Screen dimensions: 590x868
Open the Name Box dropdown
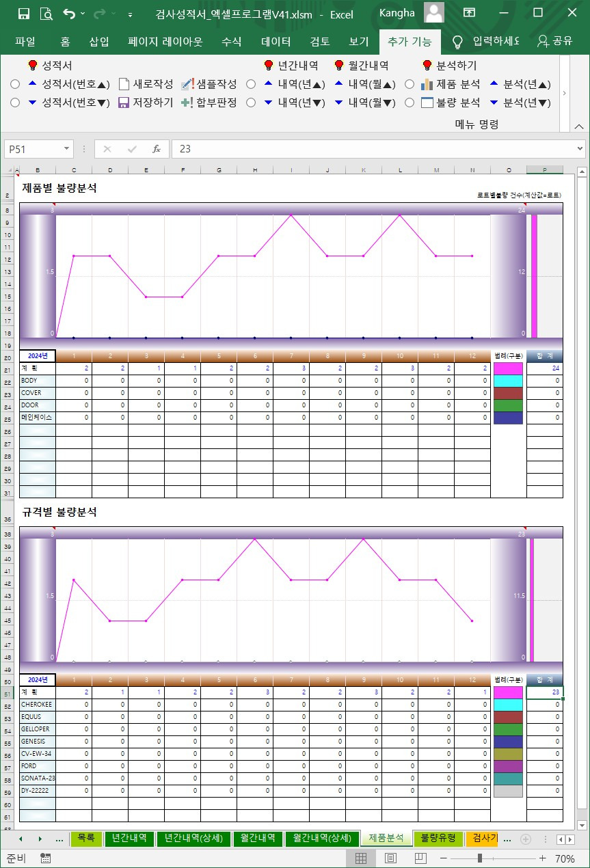[66, 149]
